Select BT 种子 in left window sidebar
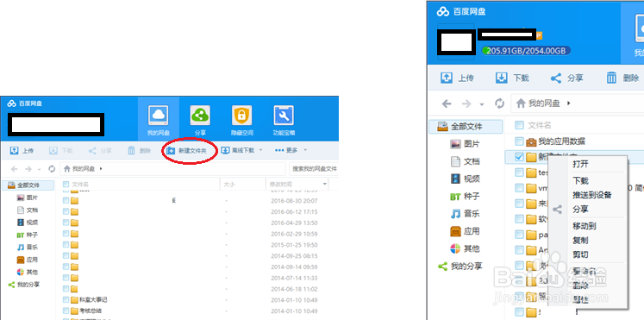644x320 pixels. pyautogui.click(x=27, y=235)
